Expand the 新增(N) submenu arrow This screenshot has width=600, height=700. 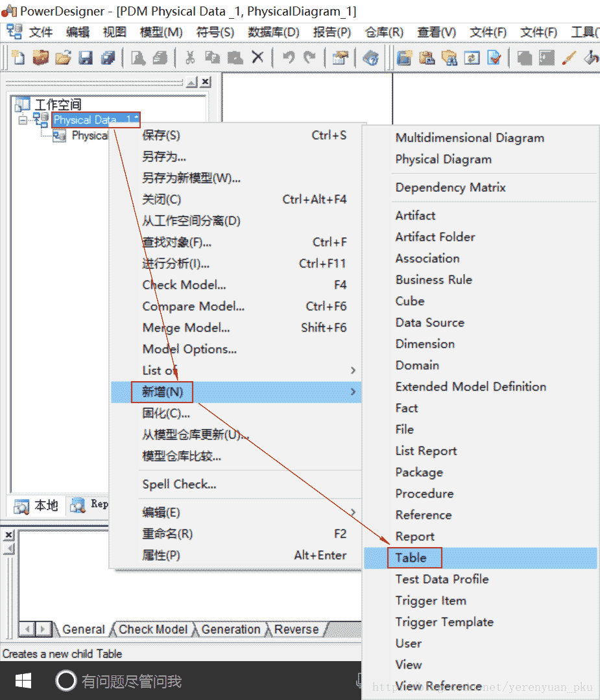pos(353,392)
